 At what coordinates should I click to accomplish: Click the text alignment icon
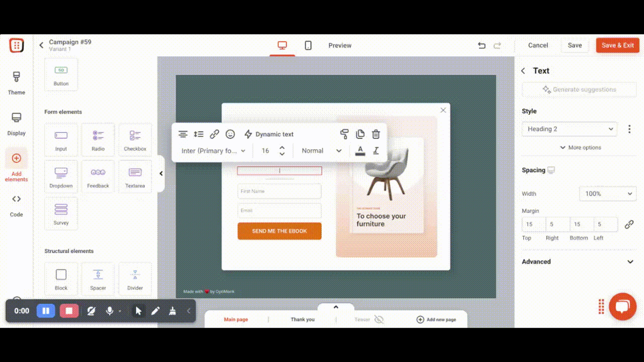pyautogui.click(x=183, y=134)
